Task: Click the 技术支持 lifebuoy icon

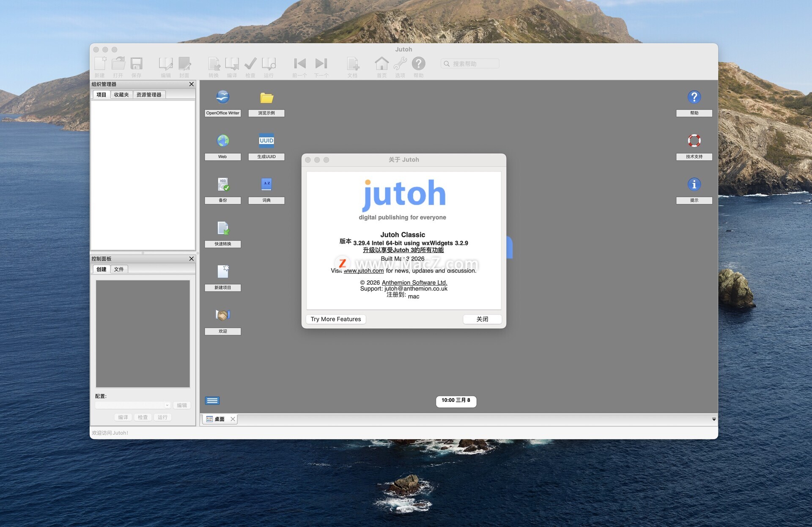Action: coord(694,141)
